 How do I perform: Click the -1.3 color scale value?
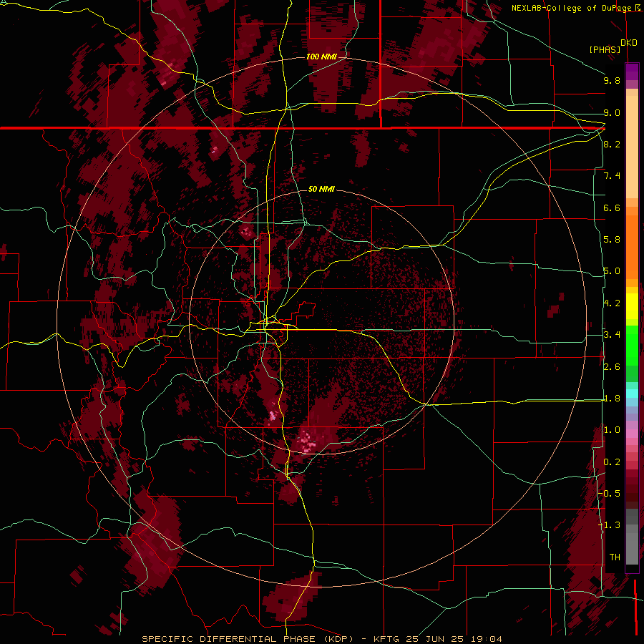point(610,525)
